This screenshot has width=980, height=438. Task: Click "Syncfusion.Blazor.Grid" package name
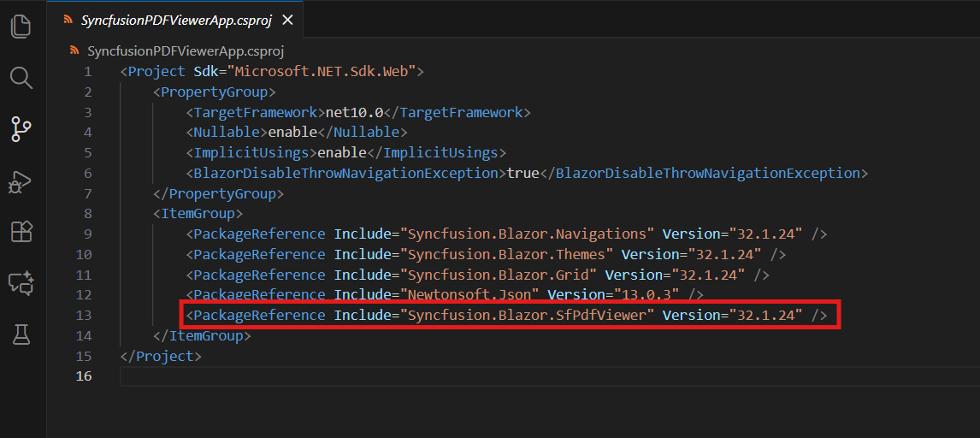[x=499, y=275]
